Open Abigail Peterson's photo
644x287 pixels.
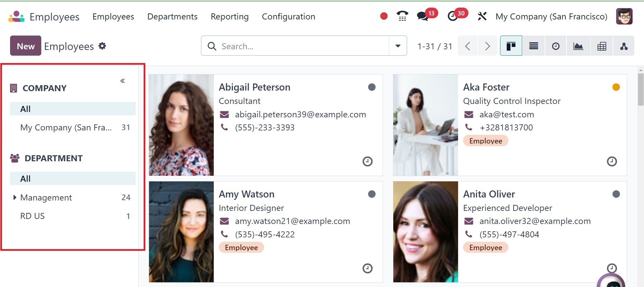pyautogui.click(x=181, y=125)
